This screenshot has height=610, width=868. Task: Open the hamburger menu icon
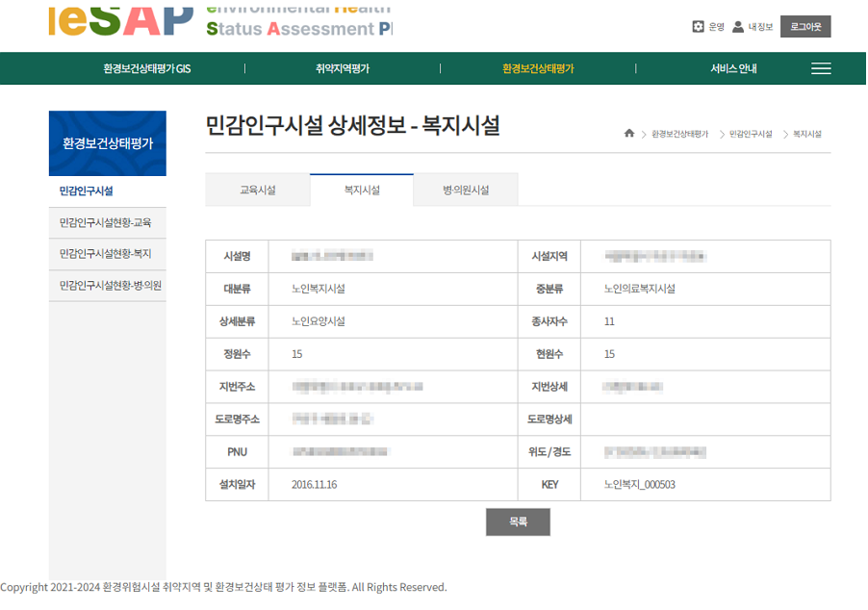[821, 68]
